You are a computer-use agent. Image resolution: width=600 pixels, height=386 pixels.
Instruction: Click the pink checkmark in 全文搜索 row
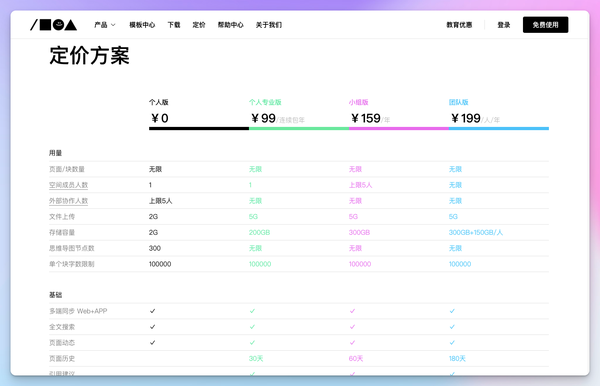[352, 327]
